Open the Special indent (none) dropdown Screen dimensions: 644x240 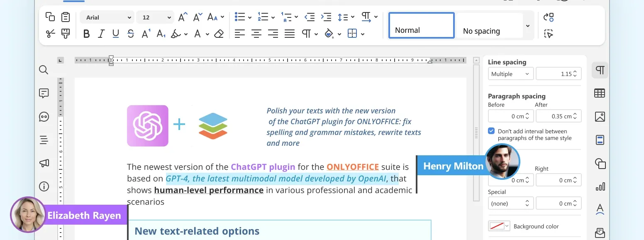coord(510,203)
